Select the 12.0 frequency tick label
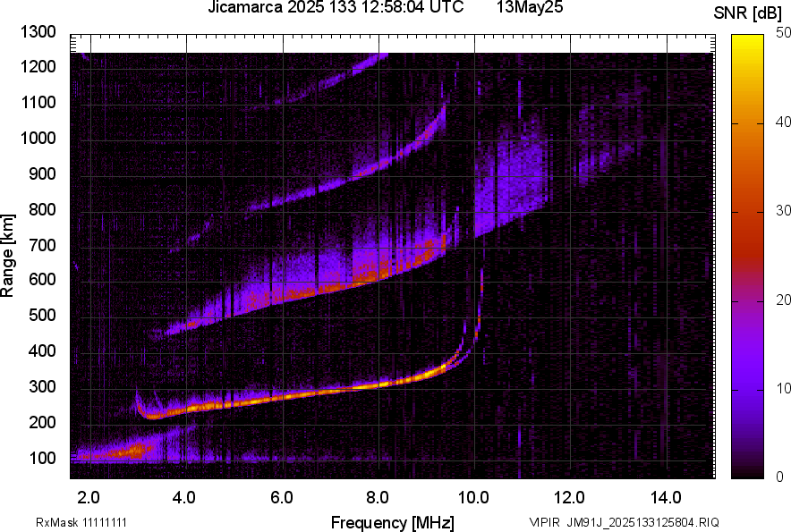The height and width of the screenshot is (532, 791). point(570,498)
